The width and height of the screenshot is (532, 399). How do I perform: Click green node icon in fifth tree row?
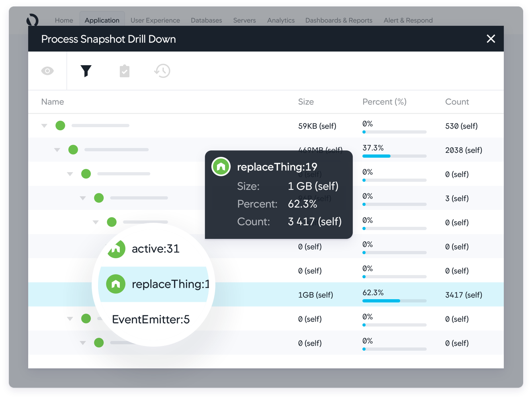(x=112, y=222)
